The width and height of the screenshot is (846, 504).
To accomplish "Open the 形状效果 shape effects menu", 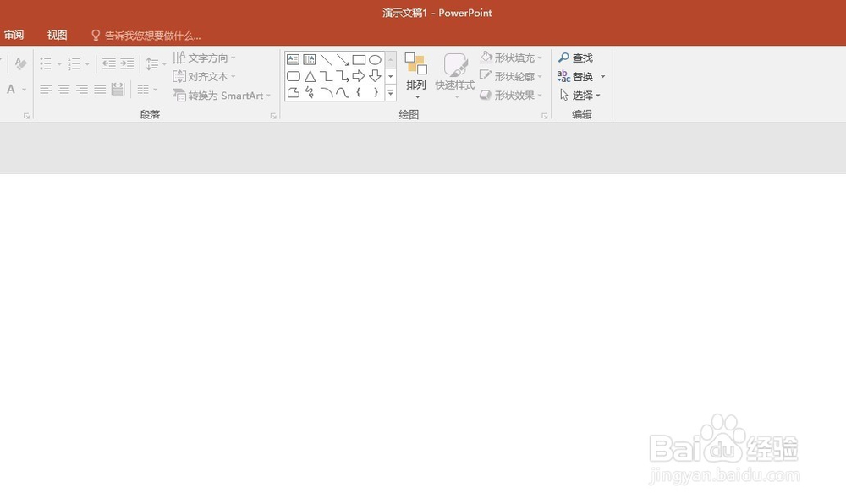I will pyautogui.click(x=511, y=96).
